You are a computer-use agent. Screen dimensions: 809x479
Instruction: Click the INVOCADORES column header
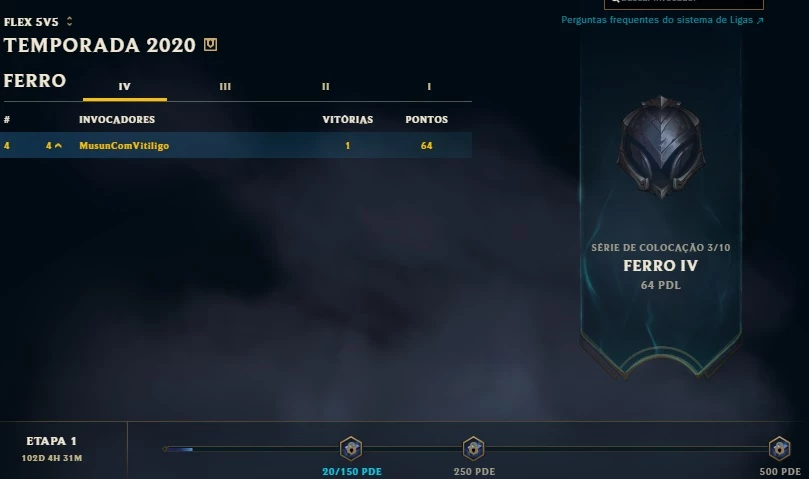117,120
